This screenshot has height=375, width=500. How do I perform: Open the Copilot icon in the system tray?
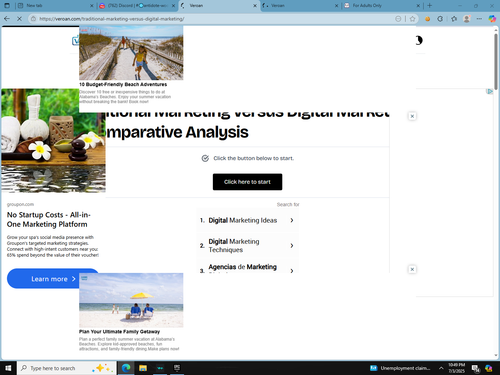(x=489, y=368)
